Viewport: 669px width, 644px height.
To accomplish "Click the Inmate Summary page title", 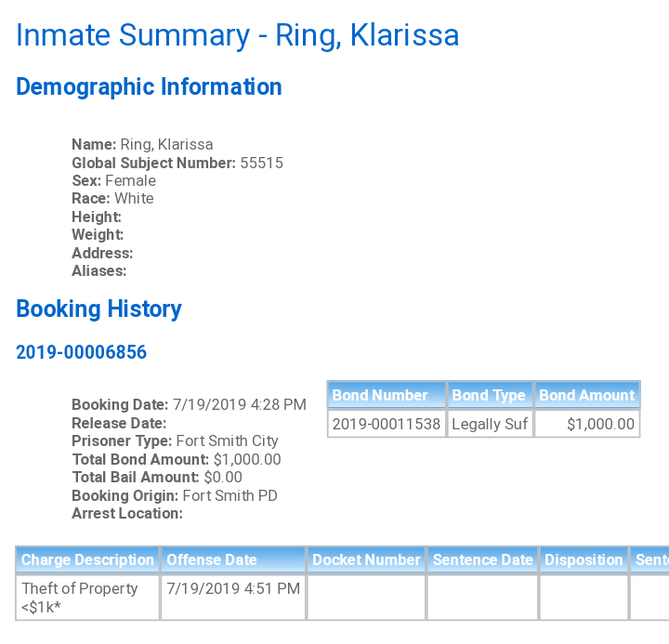I will pos(237,35).
